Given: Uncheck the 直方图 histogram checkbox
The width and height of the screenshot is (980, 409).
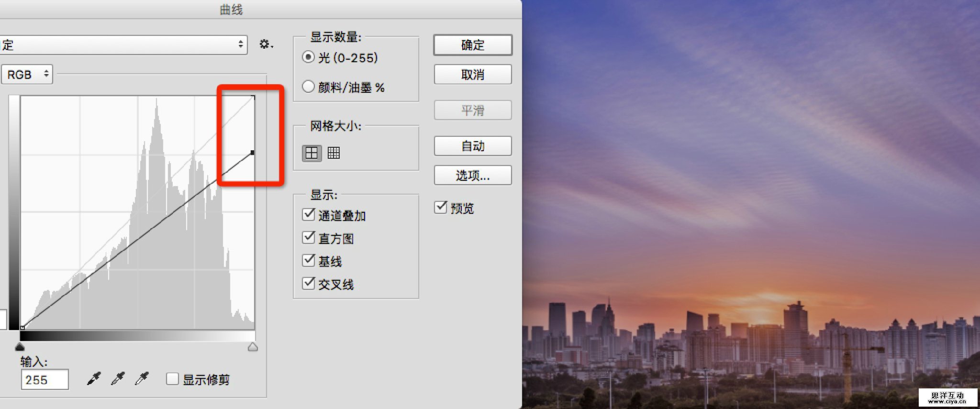Looking at the screenshot, I should (309, 237).
